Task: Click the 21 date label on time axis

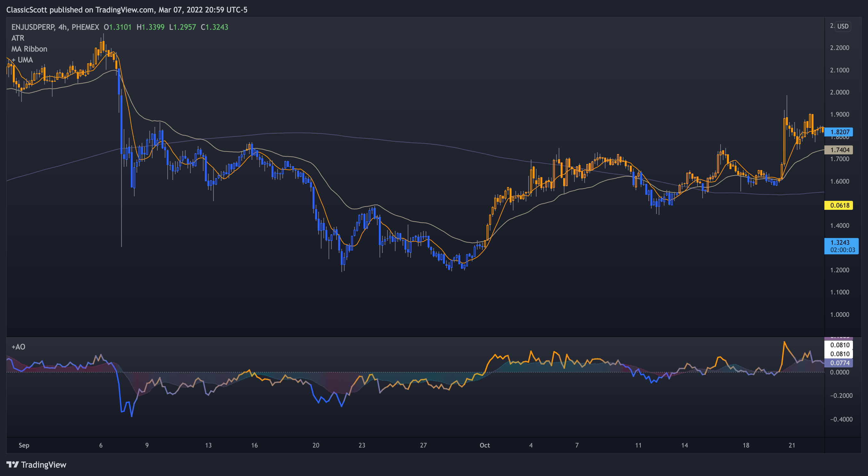Action: point(792,445)
